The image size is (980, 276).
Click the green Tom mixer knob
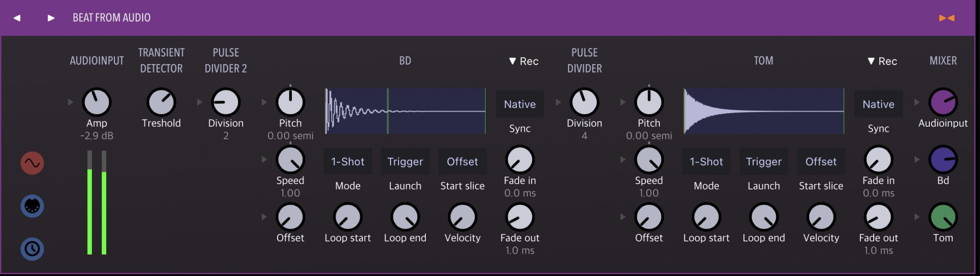pos(943,217)
